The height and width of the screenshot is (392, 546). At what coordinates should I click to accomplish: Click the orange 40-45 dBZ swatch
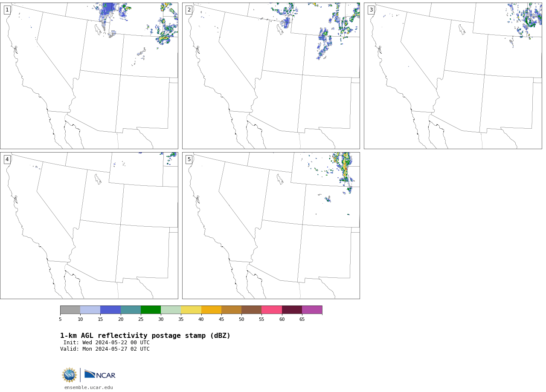point(211,310)
